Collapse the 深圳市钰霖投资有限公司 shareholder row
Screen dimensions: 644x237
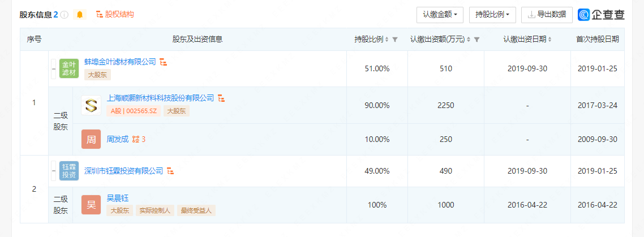(x=54, y=171)
